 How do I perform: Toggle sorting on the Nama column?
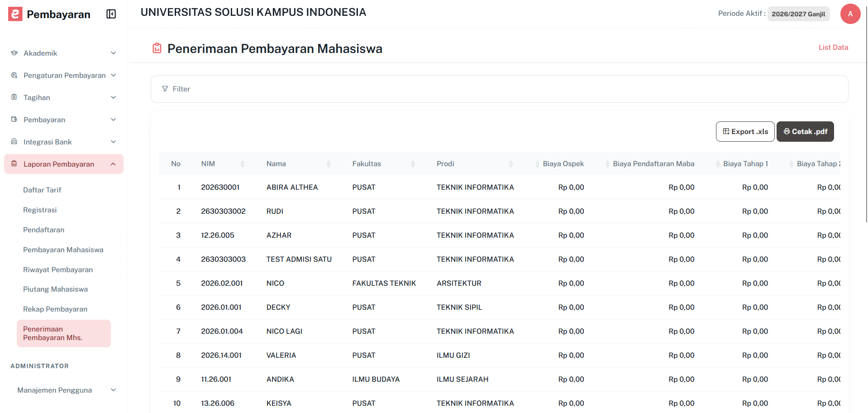(329, 163)
